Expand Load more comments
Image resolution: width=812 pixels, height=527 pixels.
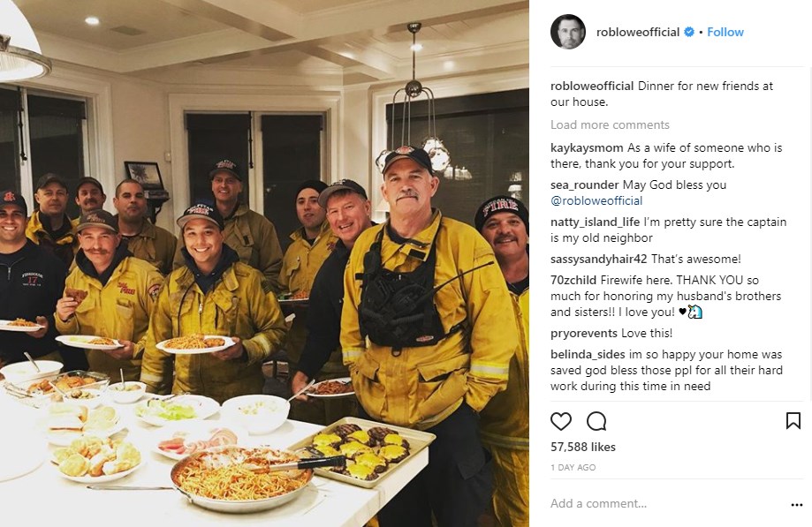click(x=610, y=124)
